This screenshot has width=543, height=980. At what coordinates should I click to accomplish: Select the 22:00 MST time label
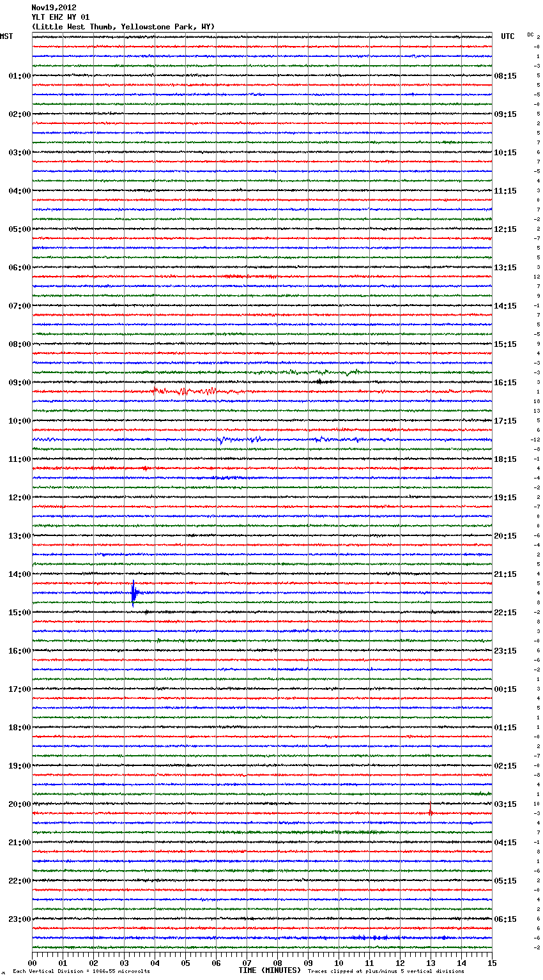[20, 881]
